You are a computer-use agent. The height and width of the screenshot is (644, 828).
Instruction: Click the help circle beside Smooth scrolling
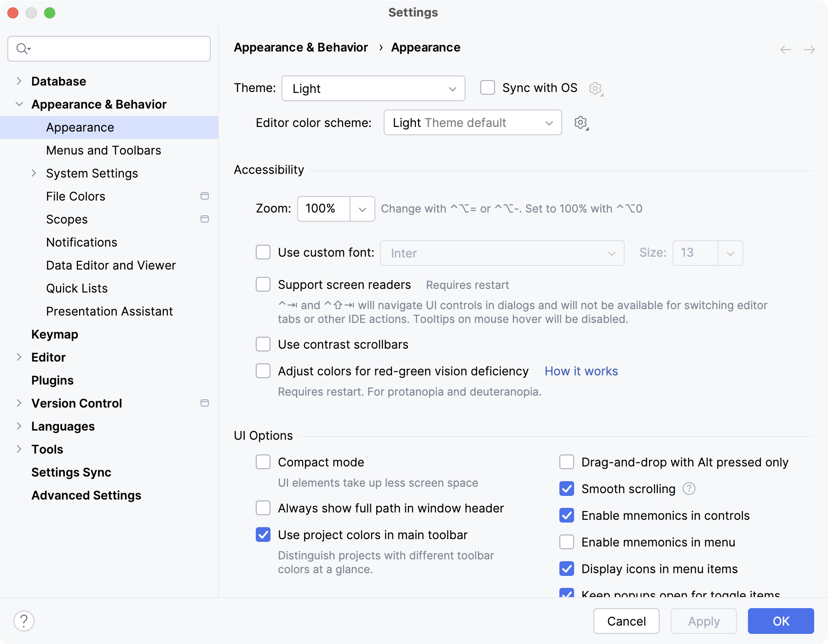tap(689, 489)
